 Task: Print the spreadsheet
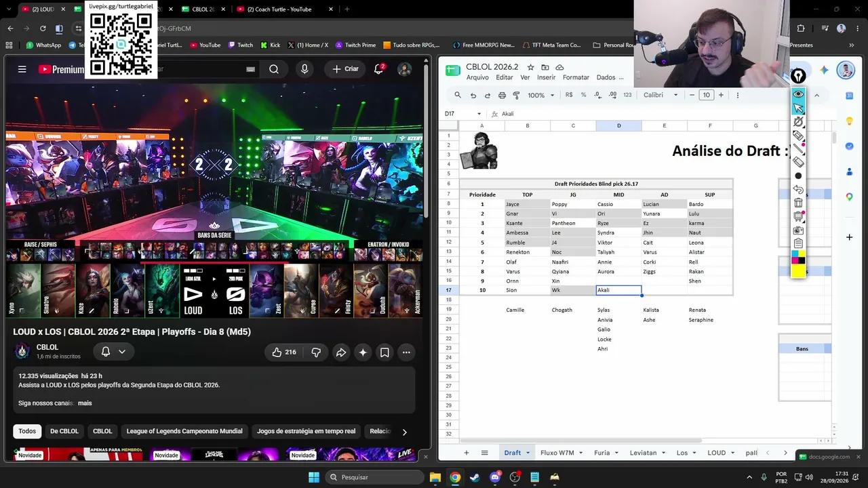(x=502, y=95)
